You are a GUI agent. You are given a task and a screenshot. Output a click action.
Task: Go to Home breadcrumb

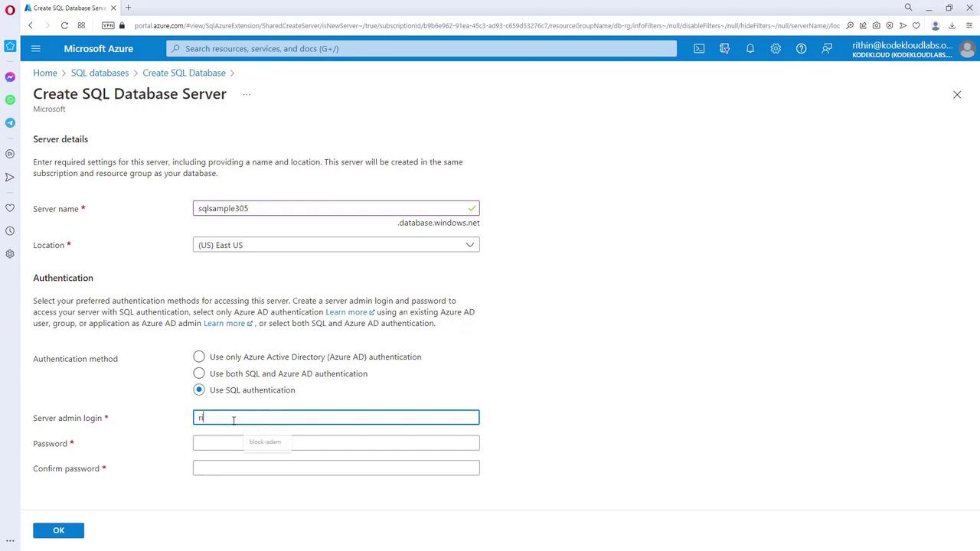pos(45,73)
